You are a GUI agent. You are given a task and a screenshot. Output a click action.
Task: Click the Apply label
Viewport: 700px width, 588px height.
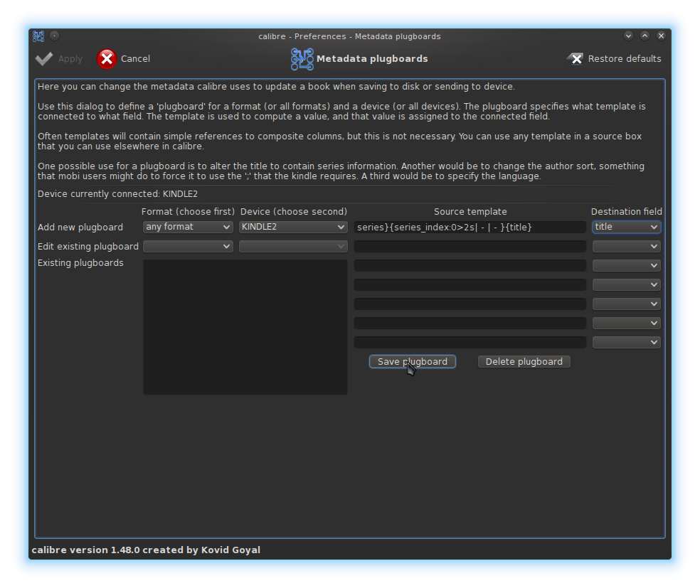point(70,59)
